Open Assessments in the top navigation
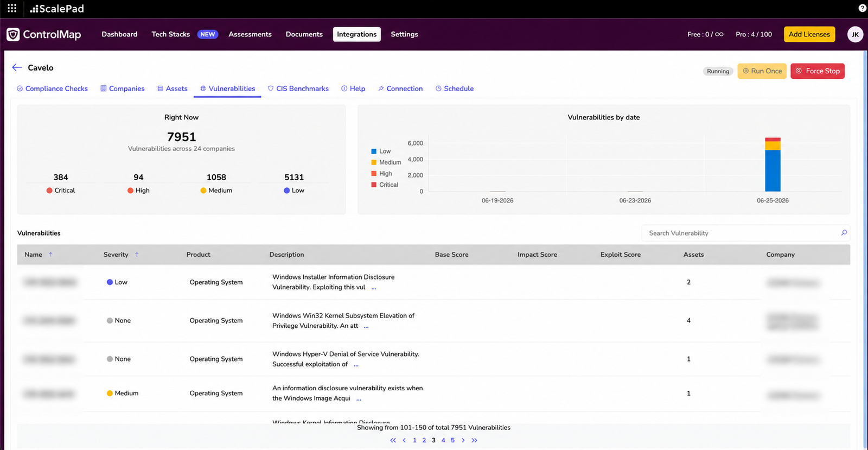The height and width of the screenshot is (450, 868). (250, 34)
